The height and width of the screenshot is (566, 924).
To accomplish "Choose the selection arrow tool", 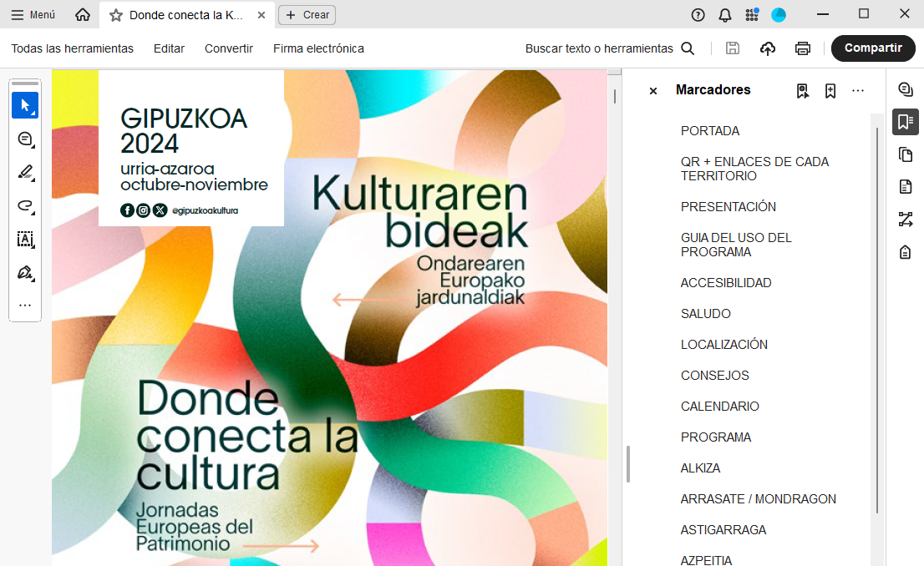I will point(25,105).
